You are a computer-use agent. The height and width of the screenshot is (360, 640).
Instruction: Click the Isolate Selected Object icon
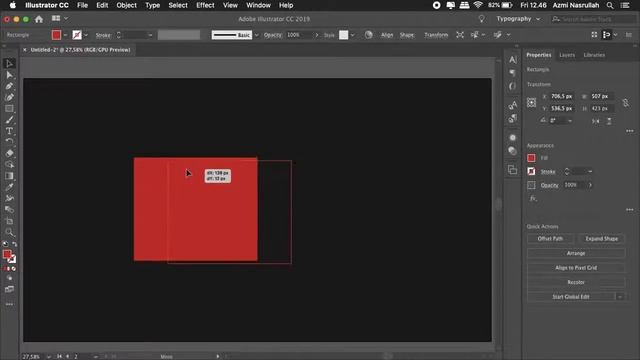[460, 35]
